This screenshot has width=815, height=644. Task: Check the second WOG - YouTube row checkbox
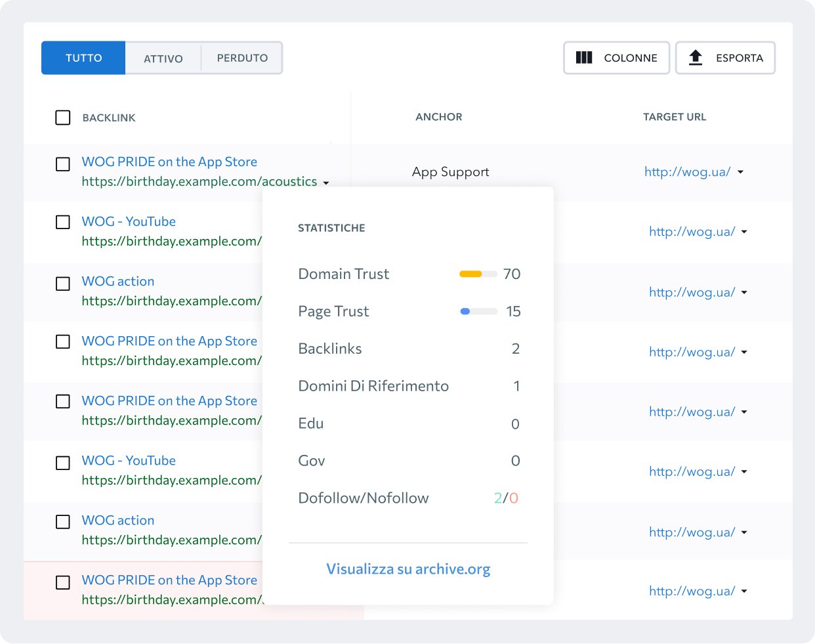point(63,463)
